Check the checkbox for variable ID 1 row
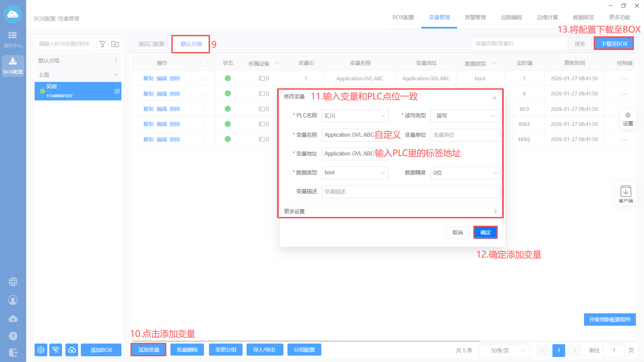This screenshot has height=362, width=644. point(204,78)
